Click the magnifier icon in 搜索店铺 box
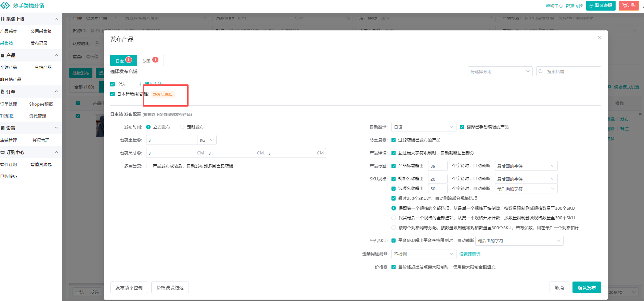 click(x=541, y=71)
